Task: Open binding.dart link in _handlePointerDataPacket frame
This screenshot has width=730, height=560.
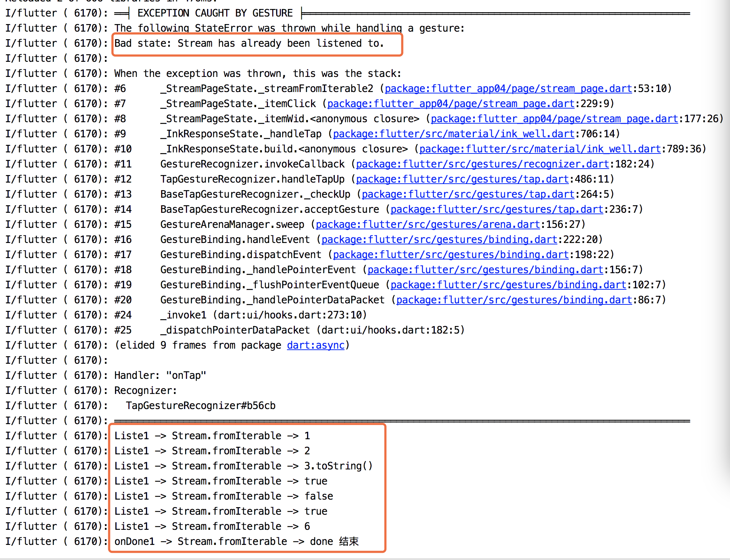Action: [x=514, y=300]
